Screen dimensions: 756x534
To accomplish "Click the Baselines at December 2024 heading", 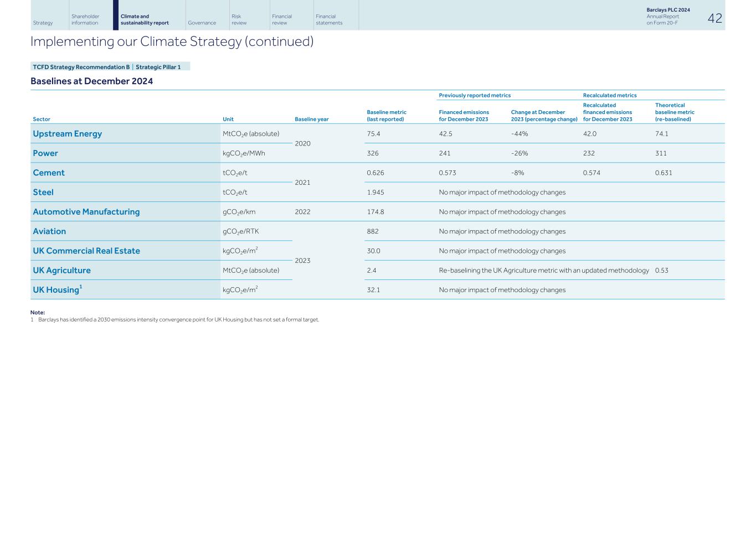I will click(x=92, y=81).
